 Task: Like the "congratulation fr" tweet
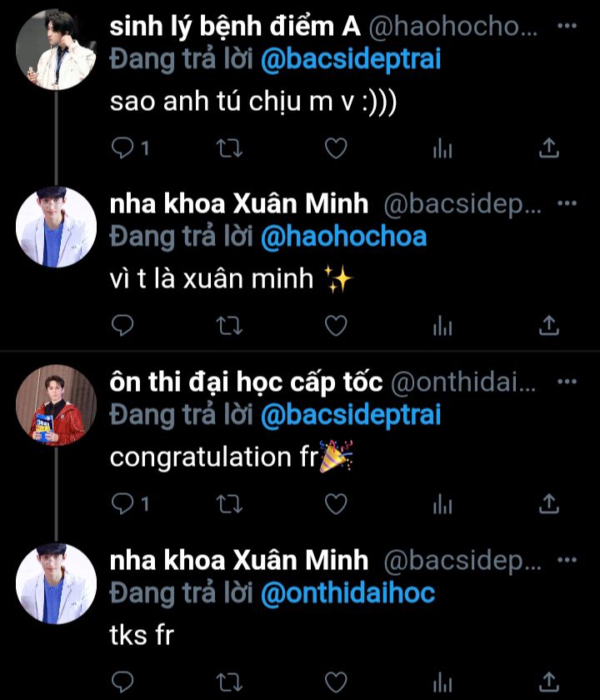[x=335, y=503]
